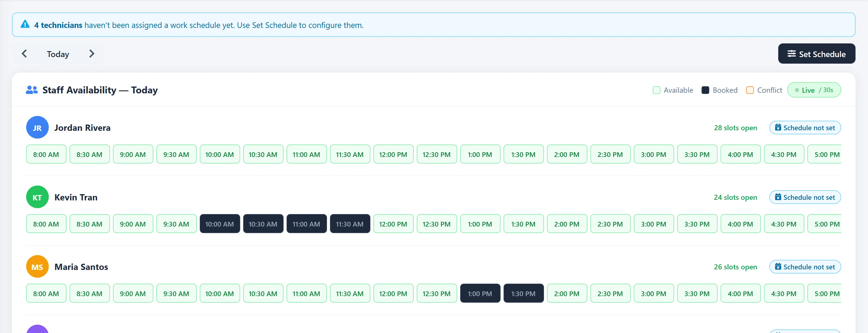Open Kevin Tran's Schedule not set badge
The height and width of the screenshot is (333, 868).
(805, 197)
